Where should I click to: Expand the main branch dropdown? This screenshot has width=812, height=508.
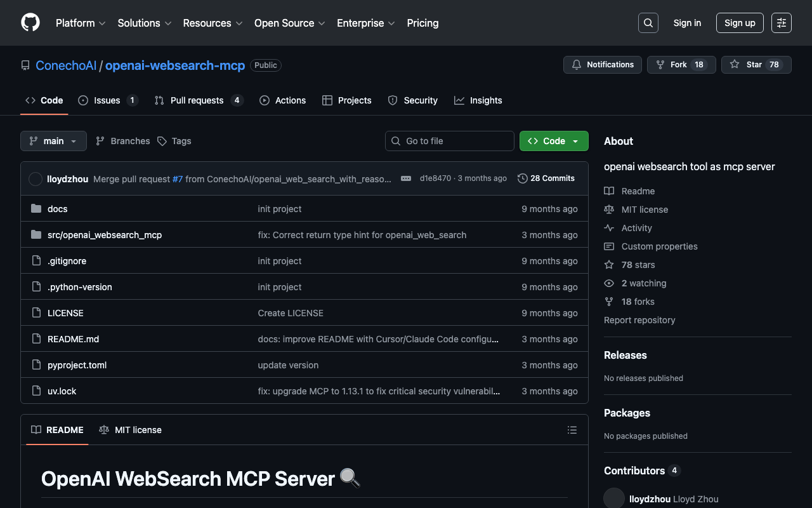(x=53, y=141)
